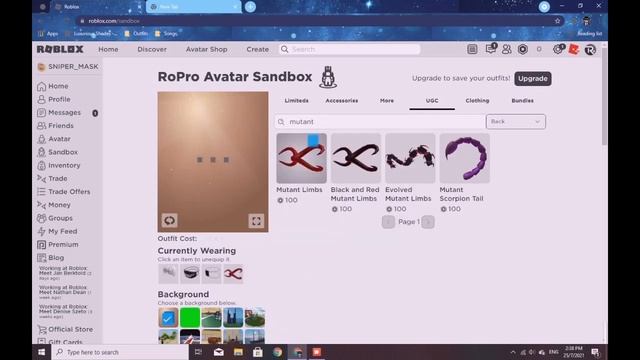Open Inventory in the sidebar
Viewport: 640px width, 360px height.
click(x=64, y=165)
